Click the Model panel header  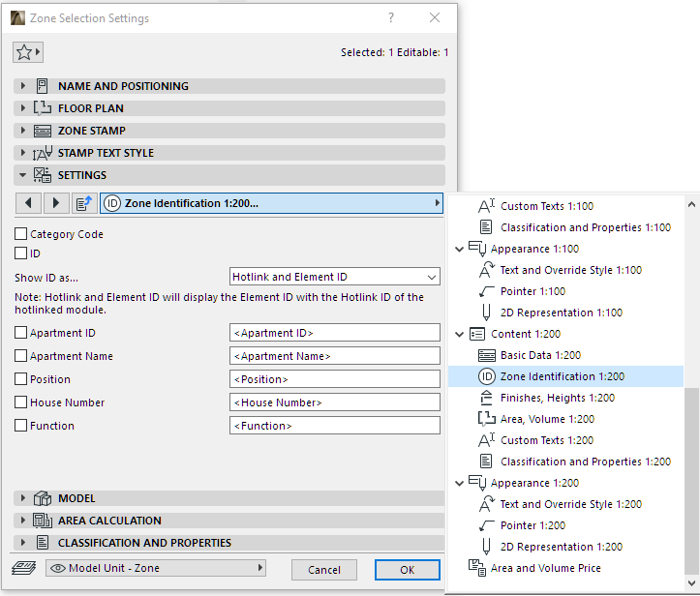pyautogui.click(x=229, y=498)
